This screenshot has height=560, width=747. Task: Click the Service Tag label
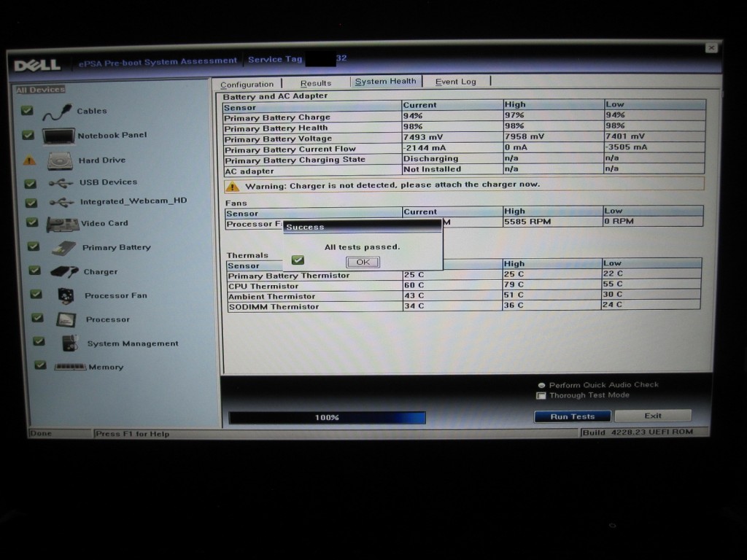click(x=275, y=60)
